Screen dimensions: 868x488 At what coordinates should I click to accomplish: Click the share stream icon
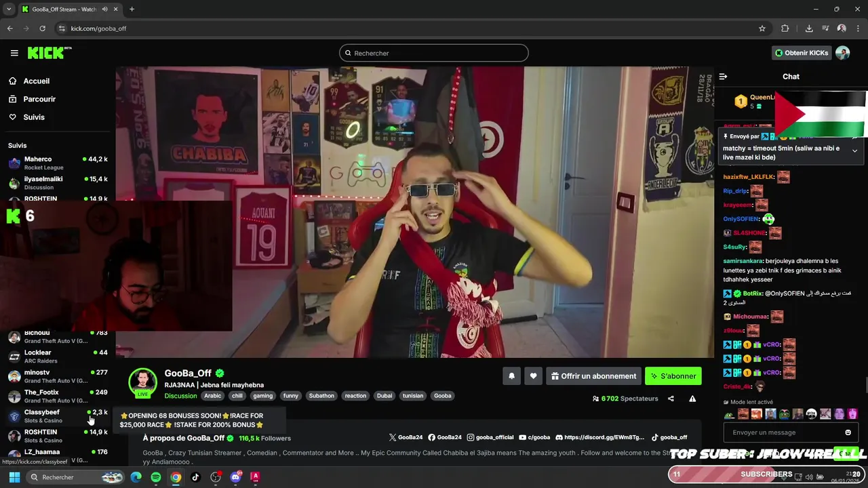[671, 399]
